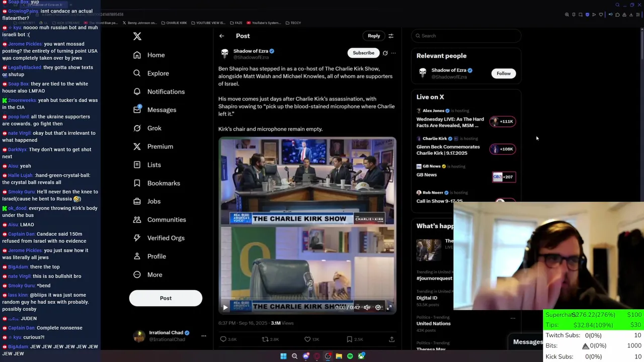
Task: Click the video progress bar
Action: point(307,300)
